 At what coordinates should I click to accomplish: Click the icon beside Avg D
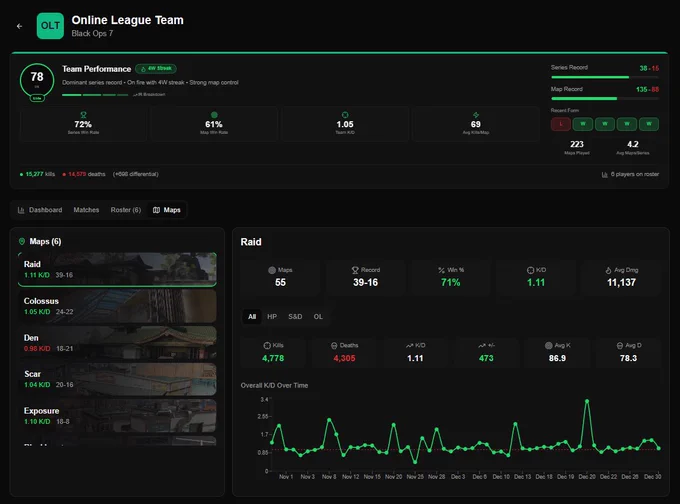pos(620,346)
